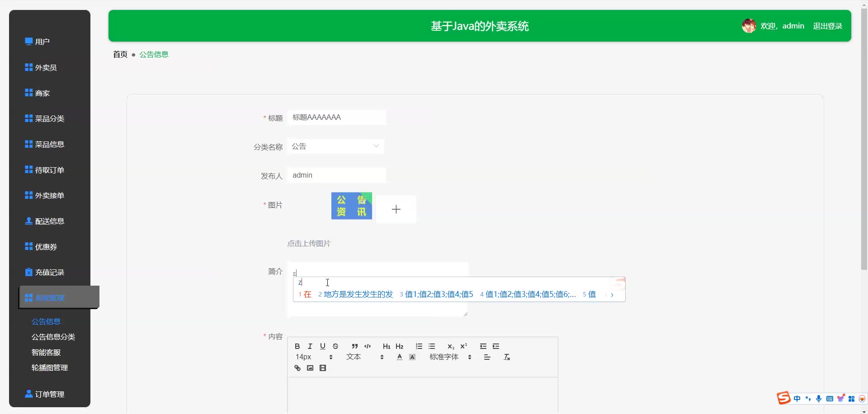This screenshot has height=414, width=868.
Task: Choose IME candidate 2 地方是发生发生的发
Action: (x=356, y=294)
